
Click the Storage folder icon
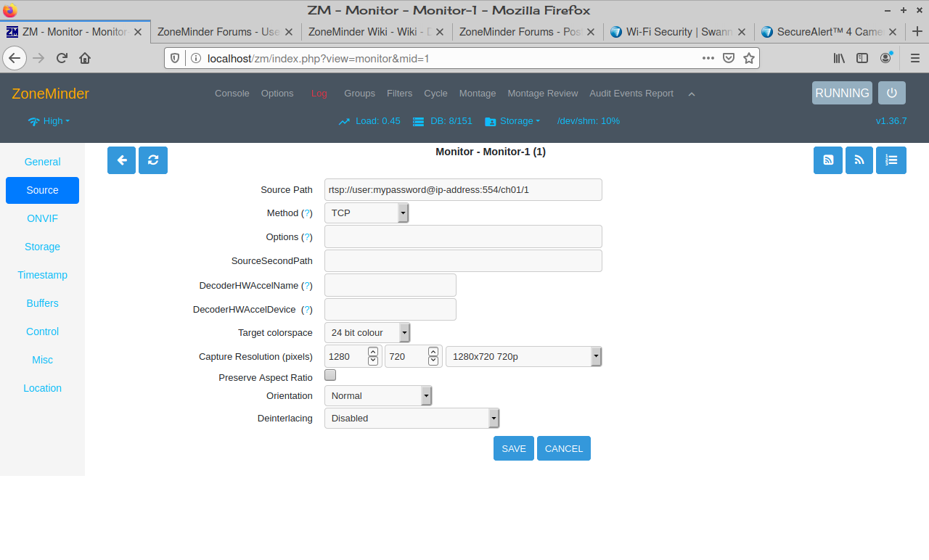[490, 121]
